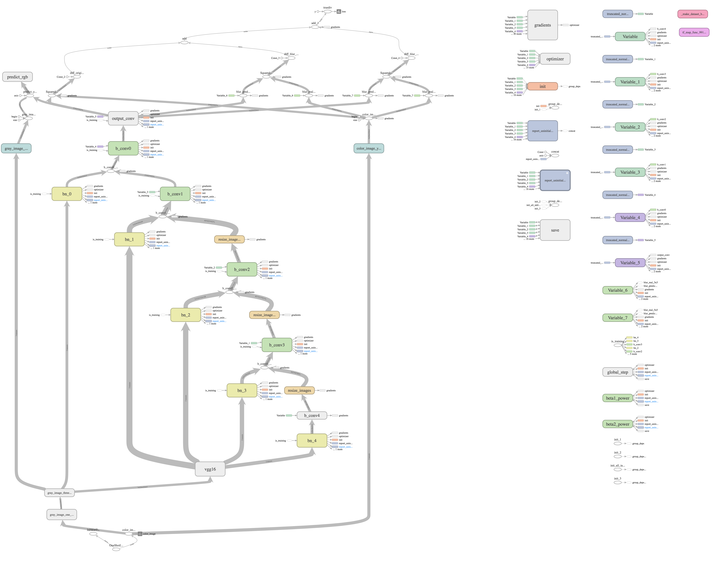Click the color_image summary icon

140,534
